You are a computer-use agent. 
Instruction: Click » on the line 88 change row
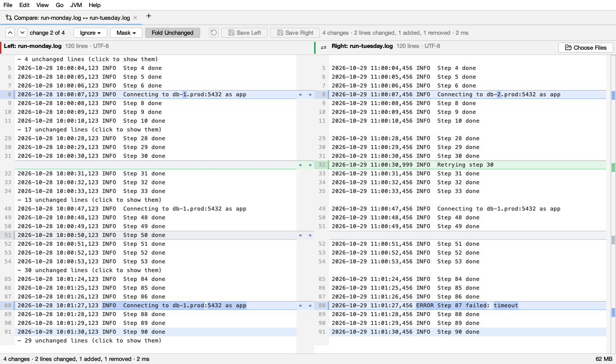coord(301,306)
